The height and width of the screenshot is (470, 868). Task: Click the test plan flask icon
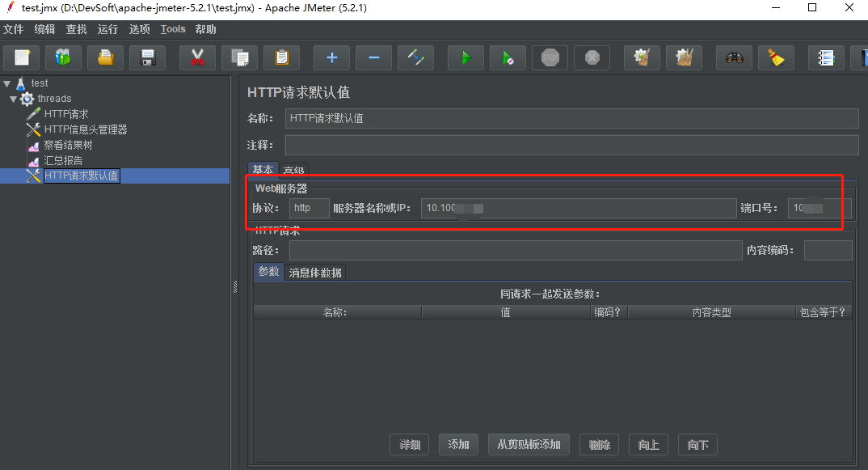point(20,83)
